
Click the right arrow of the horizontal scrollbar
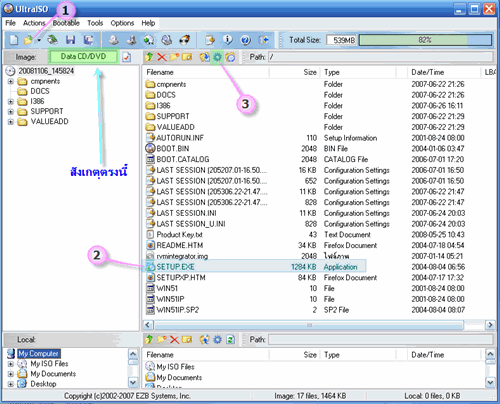[x=490, y=325]
